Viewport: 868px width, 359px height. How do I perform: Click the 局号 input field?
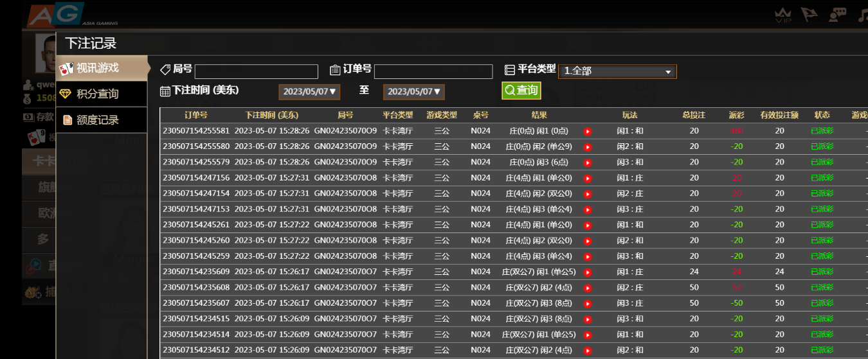point(256,71)
